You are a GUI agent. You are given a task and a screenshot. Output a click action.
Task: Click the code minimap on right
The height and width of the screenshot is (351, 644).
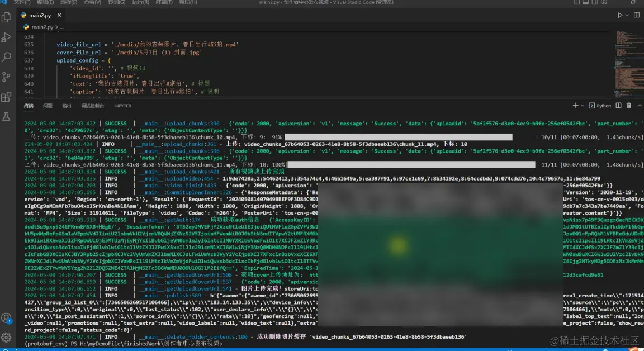tap(628, 64)
